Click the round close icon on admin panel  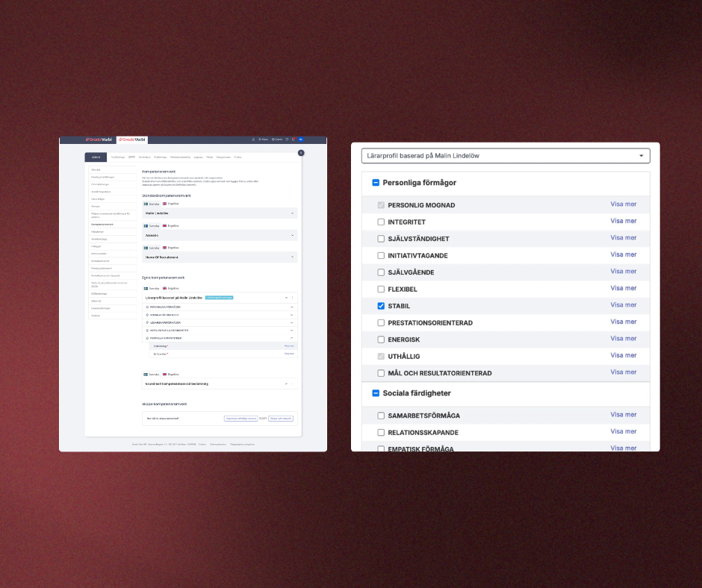pos(301,152)
